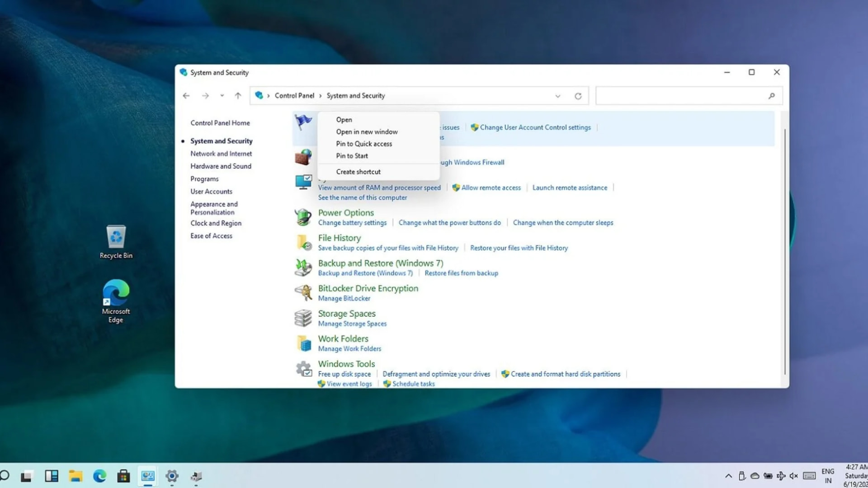
Task: Select Pin to Quick access
Action: pyautogui.click(x=364, y=144)
